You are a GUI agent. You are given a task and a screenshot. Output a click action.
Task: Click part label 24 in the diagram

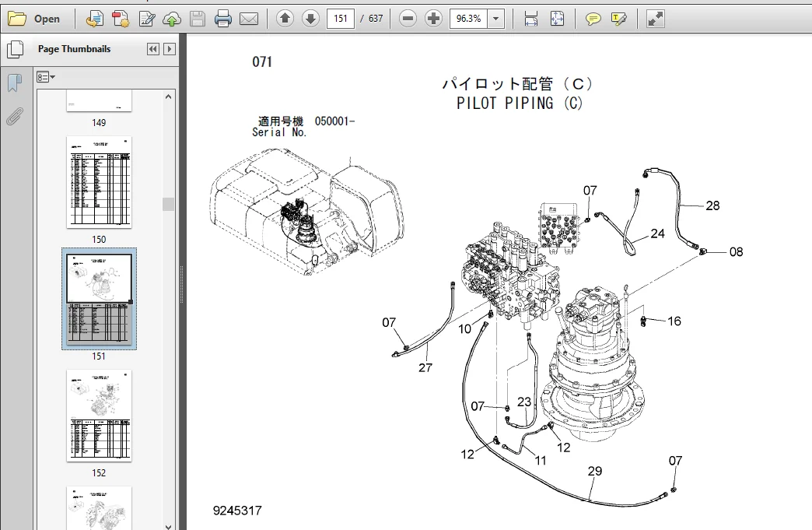coord(658,233)
